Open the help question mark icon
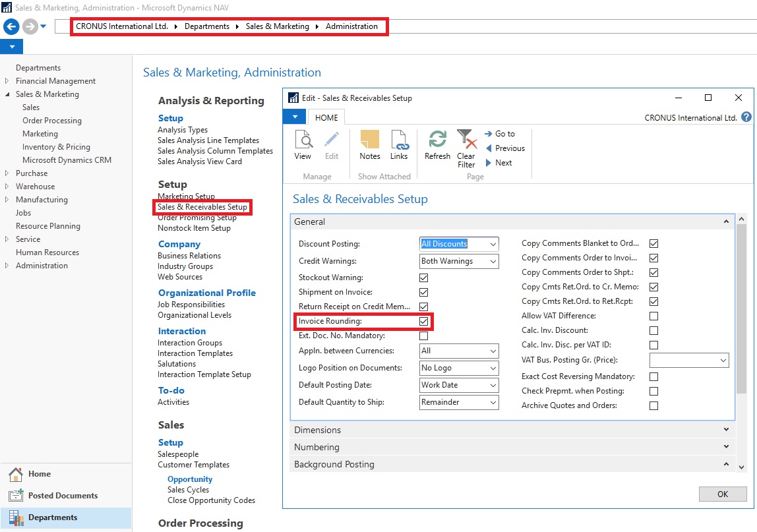Image resolution: width=757 pixels, height=532 pixels. pos(746,117)
